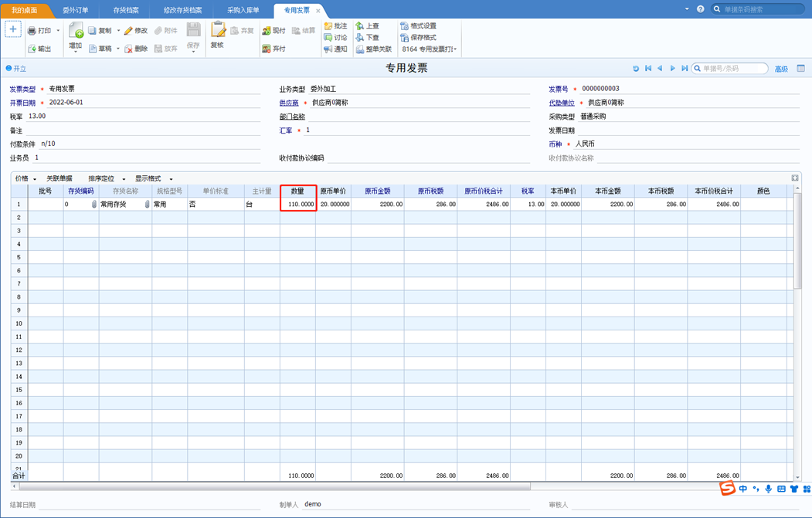The width and height of the screenshot is (812, 518).
Task: Open the title bar dropdown arrow beside help
Action: pos(687,8)
